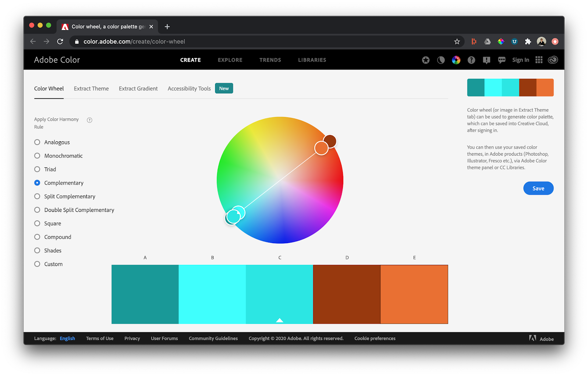Image resolution: width=588 pixels, height=376 pixels.
Task: Open the Google Drive browser extension
Action: coord(487,42)
